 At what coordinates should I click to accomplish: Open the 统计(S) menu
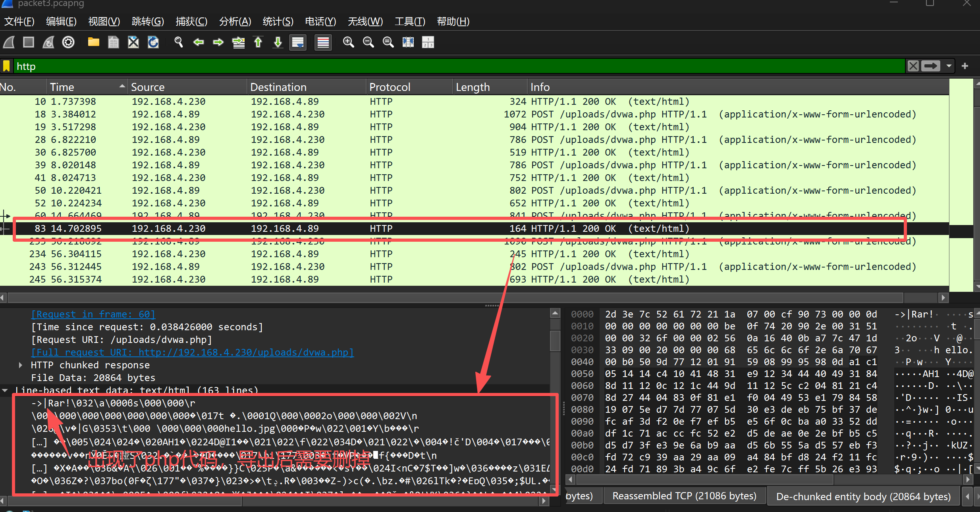pos(278,21)
